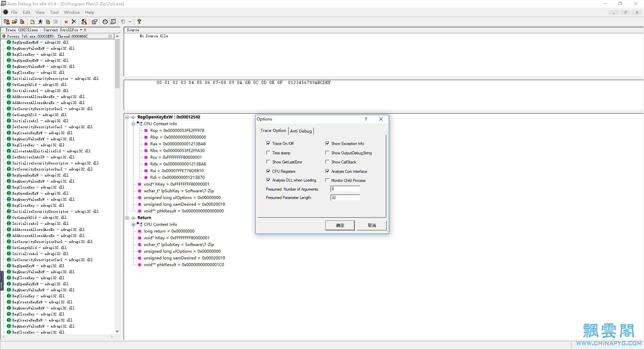Click the new blank document toolbar icon
644x349 pixels.
[33, 22]
